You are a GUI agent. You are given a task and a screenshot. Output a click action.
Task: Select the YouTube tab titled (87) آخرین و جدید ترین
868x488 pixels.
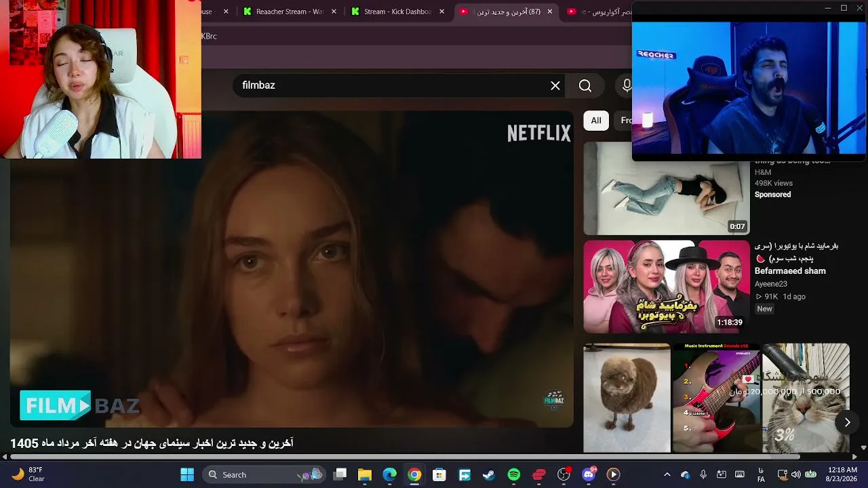[506, 12]
